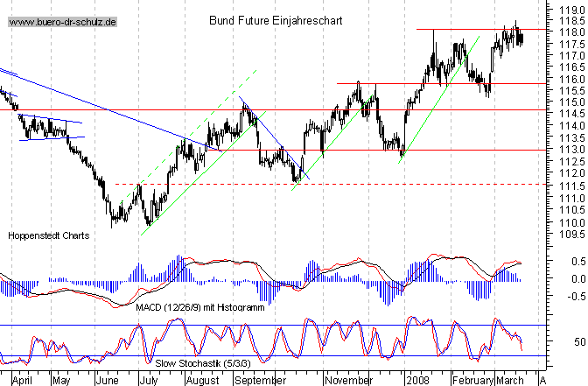This screenshot has height=386, width=588.
Task: Click the March label on time axis
Action: 513,381
